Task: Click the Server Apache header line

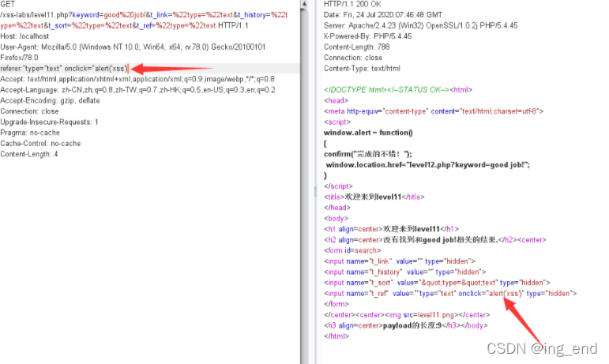Action: (421, 25)
